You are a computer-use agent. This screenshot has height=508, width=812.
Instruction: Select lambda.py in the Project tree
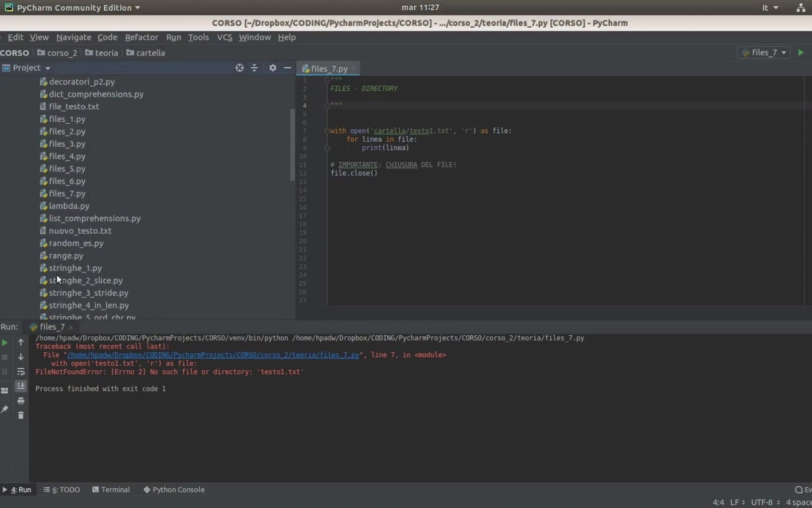point(69,206)
